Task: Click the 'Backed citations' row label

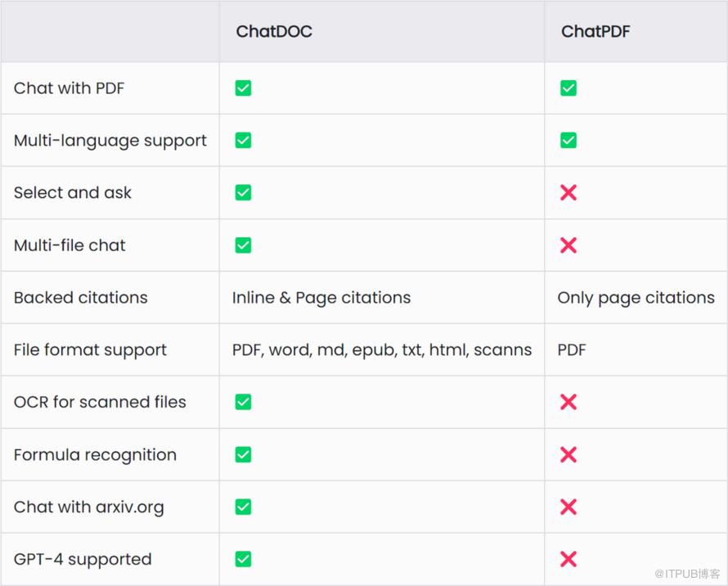Action: click(x=80, y=298)
